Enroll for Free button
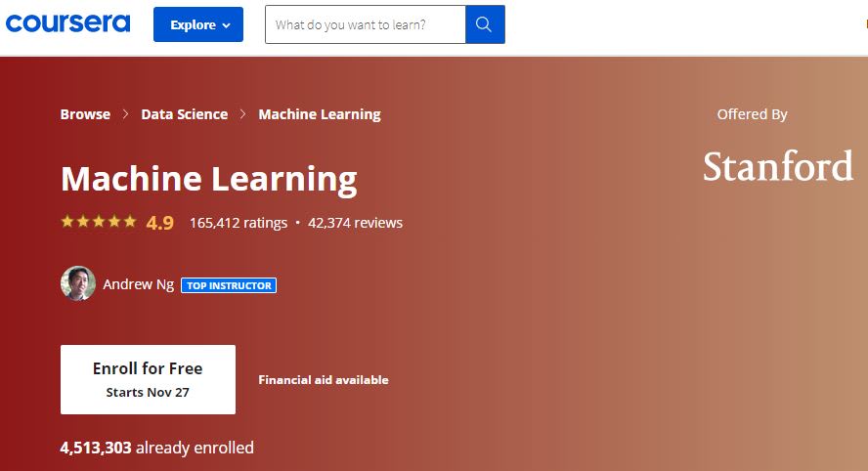The image size is (868, 471). point(148,380)
